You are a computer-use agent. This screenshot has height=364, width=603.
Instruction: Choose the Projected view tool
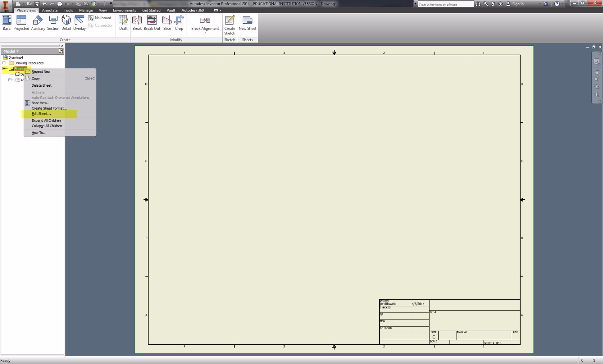tap(21, 23)
